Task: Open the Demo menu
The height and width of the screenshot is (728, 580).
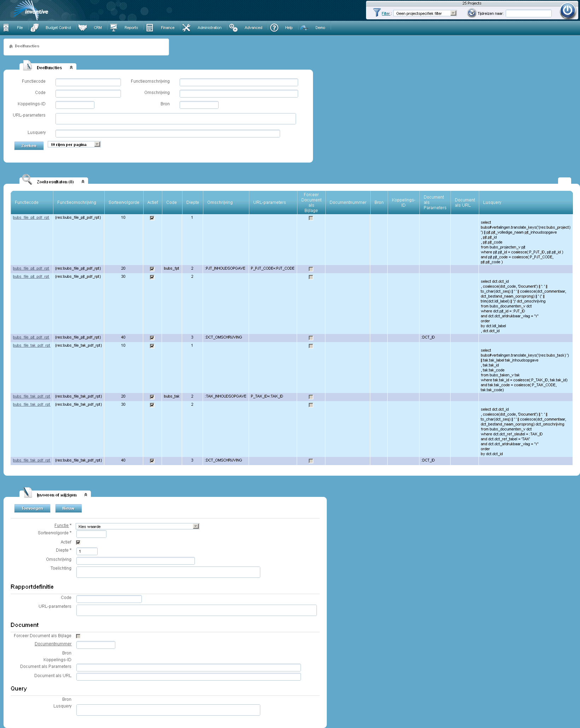Action: [320, 28]
